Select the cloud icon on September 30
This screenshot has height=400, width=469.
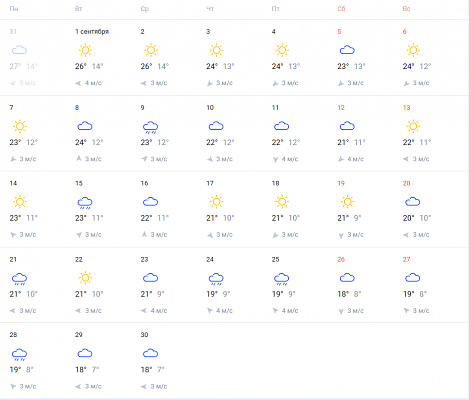(x=150, y=353)
